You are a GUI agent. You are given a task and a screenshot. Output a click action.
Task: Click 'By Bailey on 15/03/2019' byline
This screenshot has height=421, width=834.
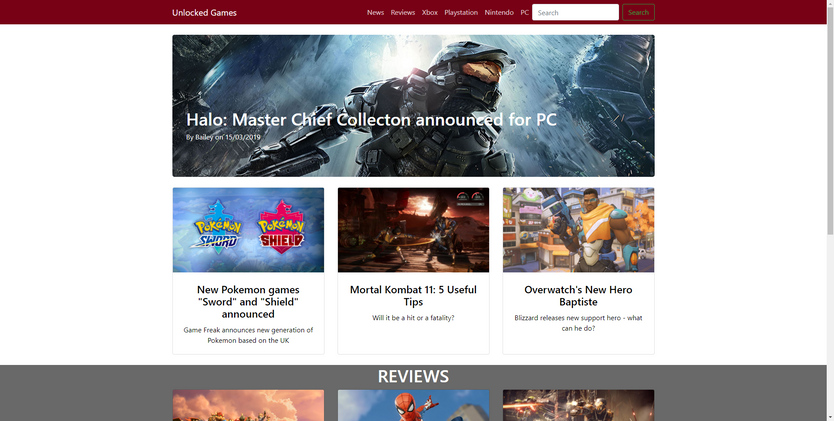click(223, 137)
